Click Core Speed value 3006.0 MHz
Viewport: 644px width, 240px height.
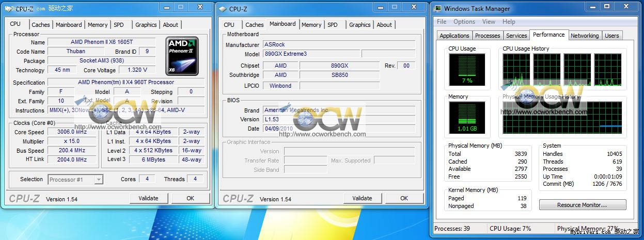tap(72, 132)
